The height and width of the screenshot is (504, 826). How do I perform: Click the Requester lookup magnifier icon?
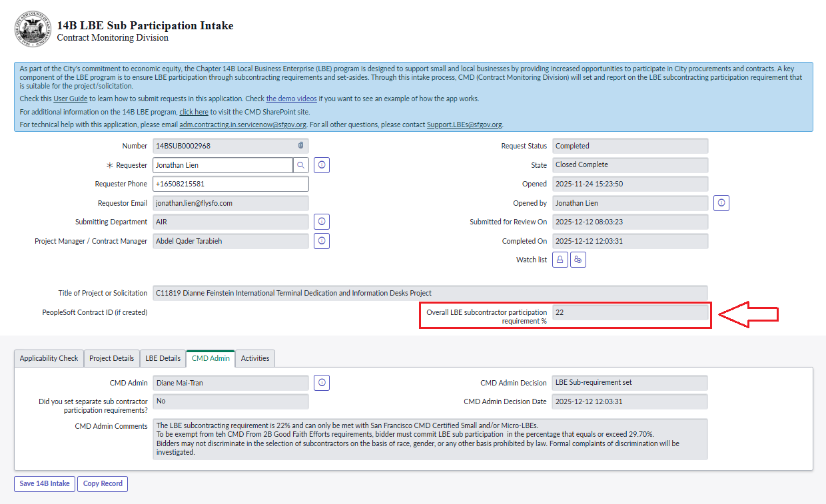coord(301,165)
